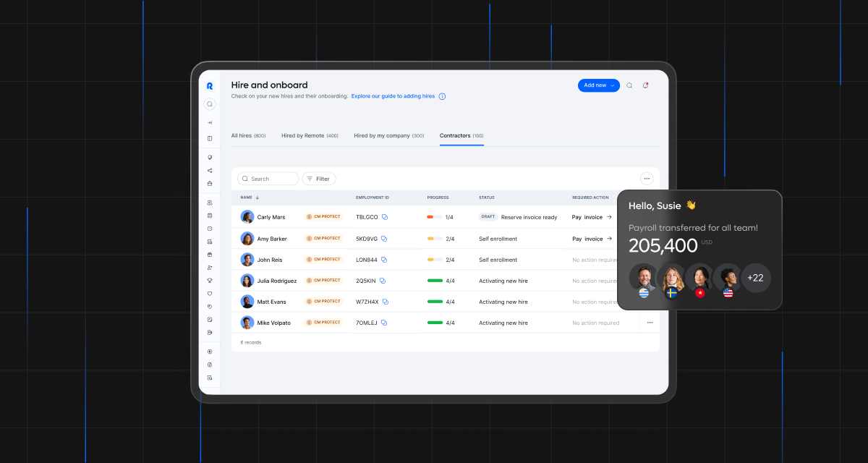Click the Filter button

(318, 179)
